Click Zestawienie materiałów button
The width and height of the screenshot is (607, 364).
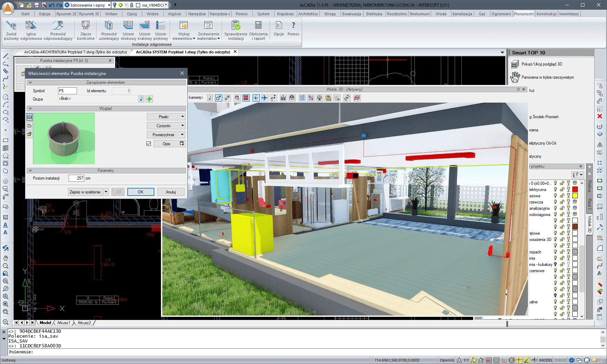pyautogui.click(x=208, y=31)
